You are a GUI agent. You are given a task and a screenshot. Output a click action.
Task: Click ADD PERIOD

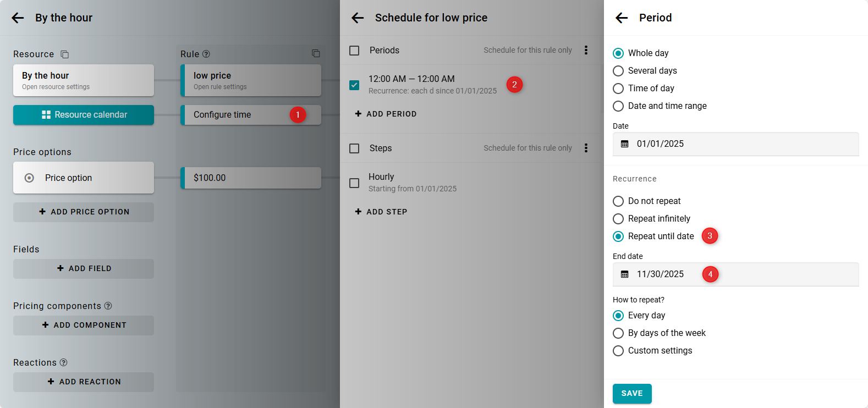coord(386,114)
